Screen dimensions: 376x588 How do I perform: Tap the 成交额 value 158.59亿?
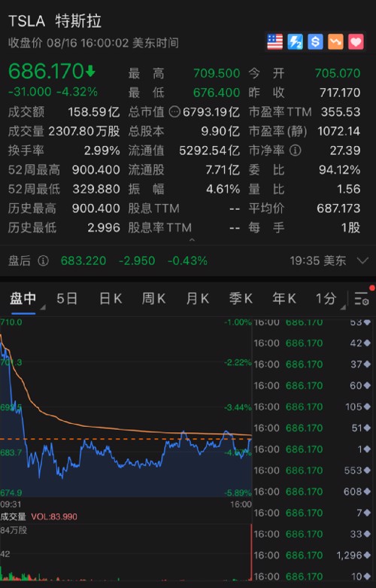94,111
